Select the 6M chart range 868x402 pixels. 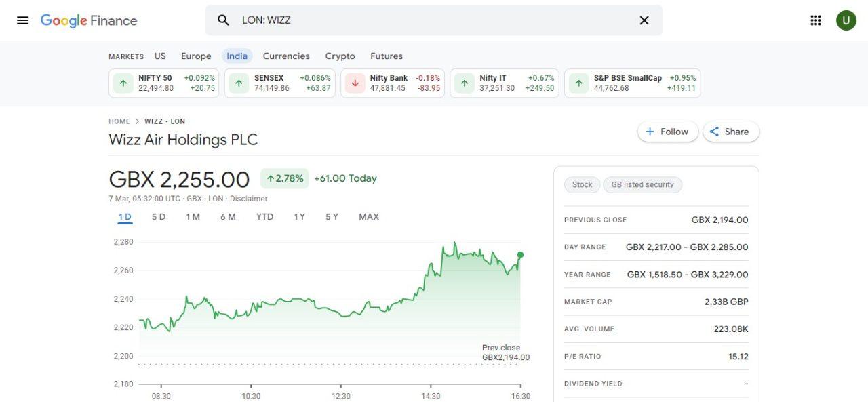coord(228,217)
